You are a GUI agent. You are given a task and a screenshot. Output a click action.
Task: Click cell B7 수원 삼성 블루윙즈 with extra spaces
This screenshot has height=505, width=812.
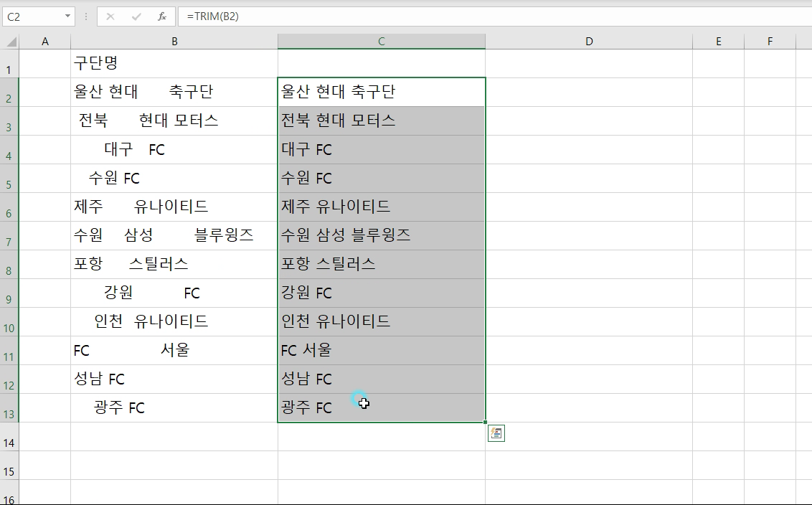click(174, 236)
